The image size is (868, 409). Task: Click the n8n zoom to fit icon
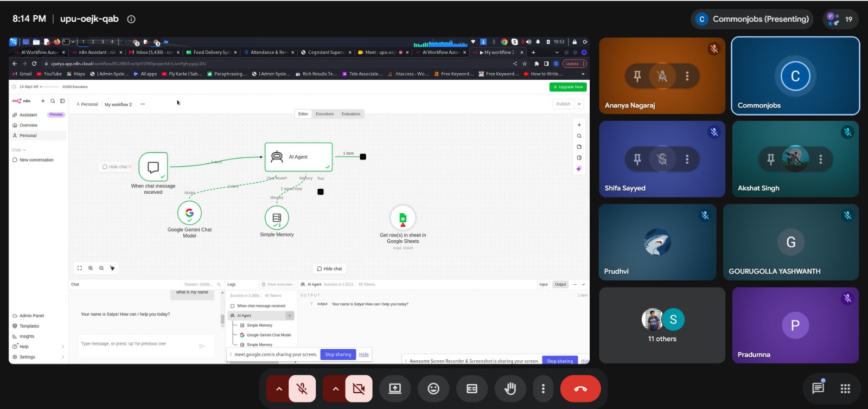(80, 268)
